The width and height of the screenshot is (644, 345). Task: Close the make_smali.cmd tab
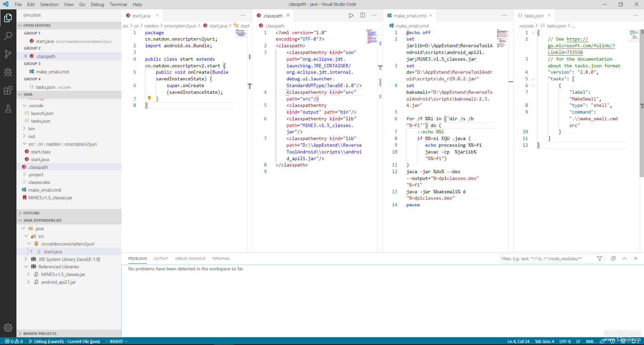tap(431, 15)
